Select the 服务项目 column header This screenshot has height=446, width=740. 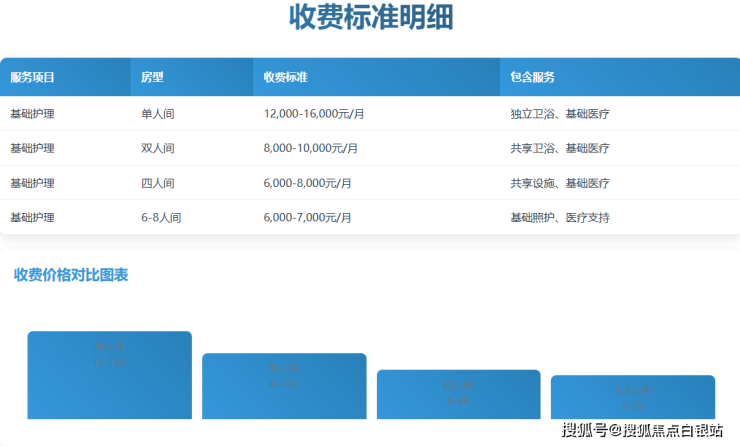point(32,77)
